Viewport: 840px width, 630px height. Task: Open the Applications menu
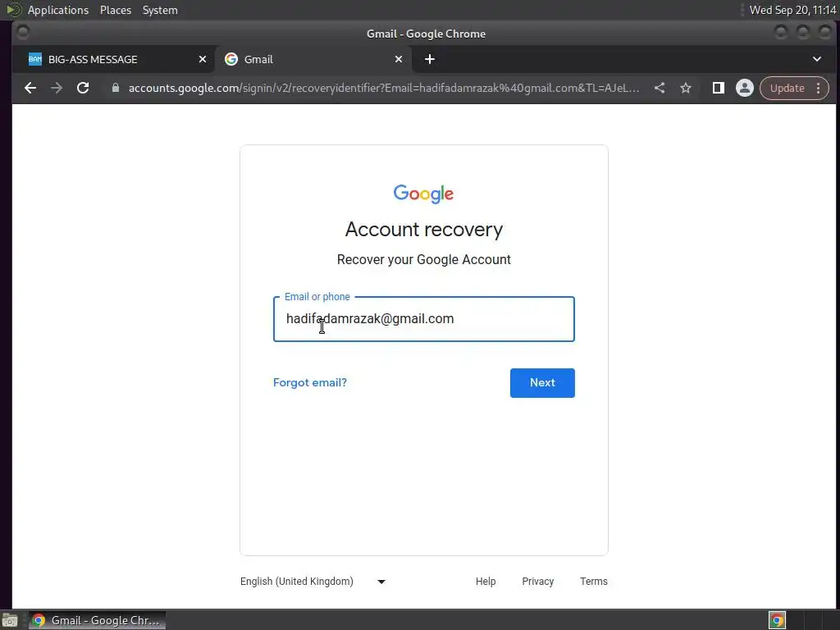click(x=58, y=10)
